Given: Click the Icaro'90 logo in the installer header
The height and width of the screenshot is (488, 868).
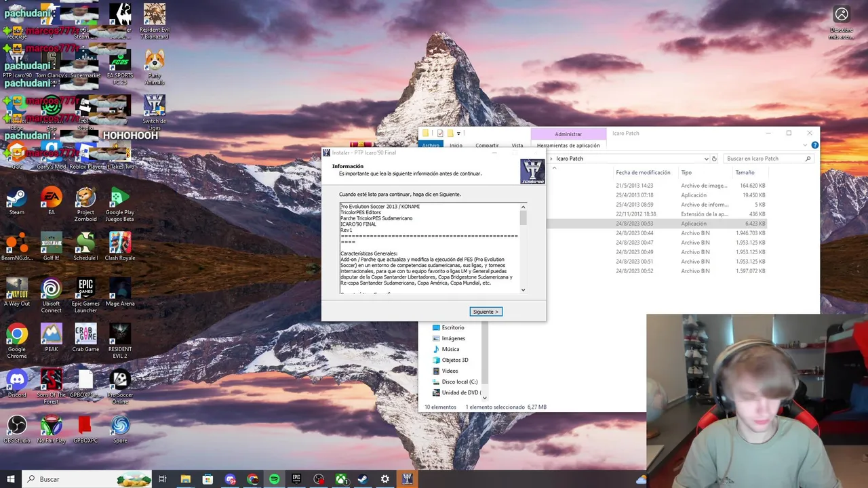Looking at the screenshot, I should 532,171.
